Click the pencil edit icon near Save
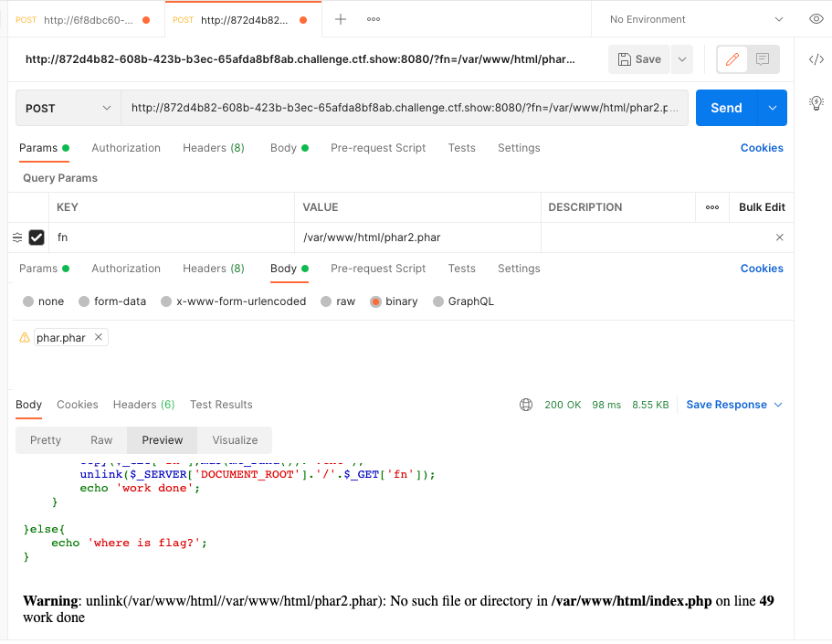Image resolution: width=832 pixels, height=644 pixels. pos(732,58)
